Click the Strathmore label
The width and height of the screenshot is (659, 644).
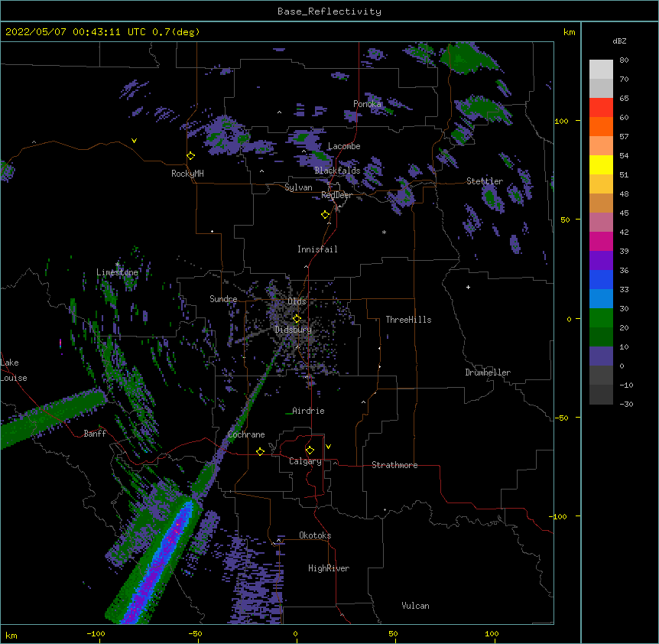394,465
